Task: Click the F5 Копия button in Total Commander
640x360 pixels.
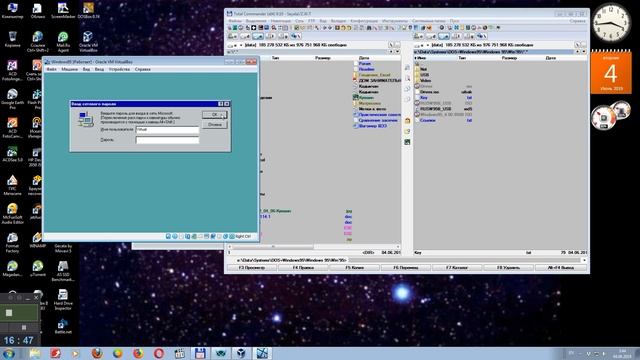Action: (x=354, y=268)
